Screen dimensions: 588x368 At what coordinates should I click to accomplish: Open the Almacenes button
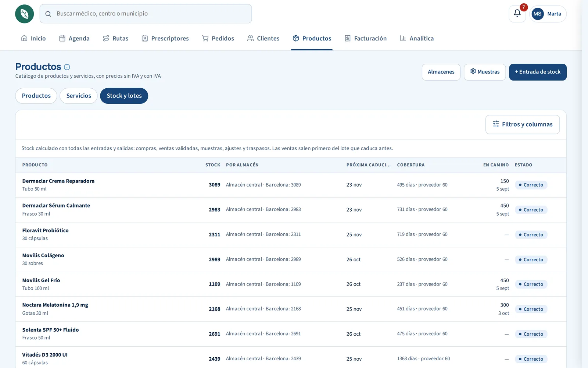point(441,72)
